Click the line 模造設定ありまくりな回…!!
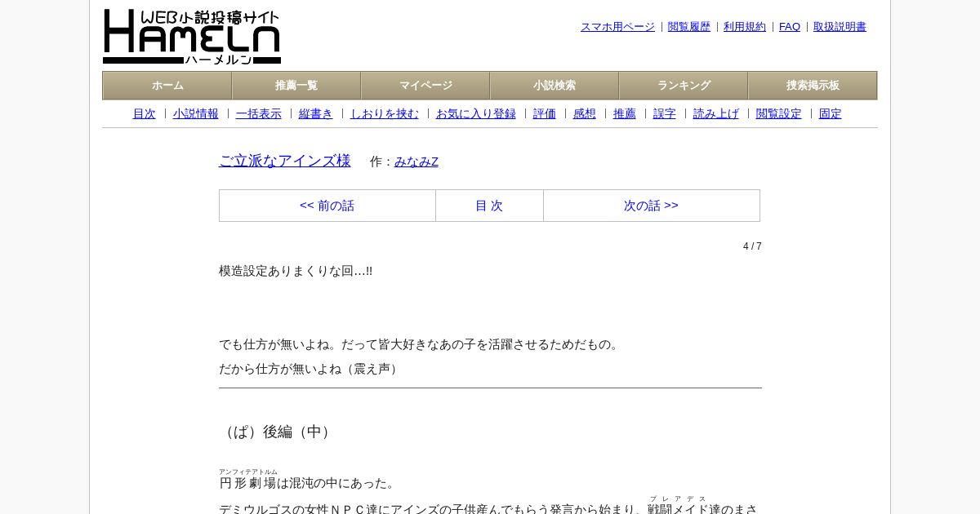The image size is (980, 514). (296, 271)
